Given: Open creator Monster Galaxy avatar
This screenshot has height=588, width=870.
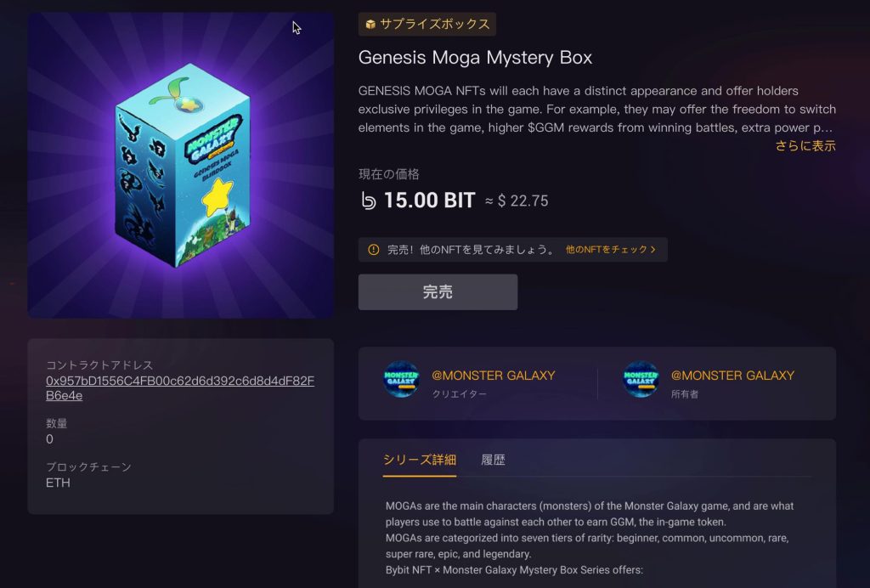Looking at the screenshot, I should click(x=401, y=380).
